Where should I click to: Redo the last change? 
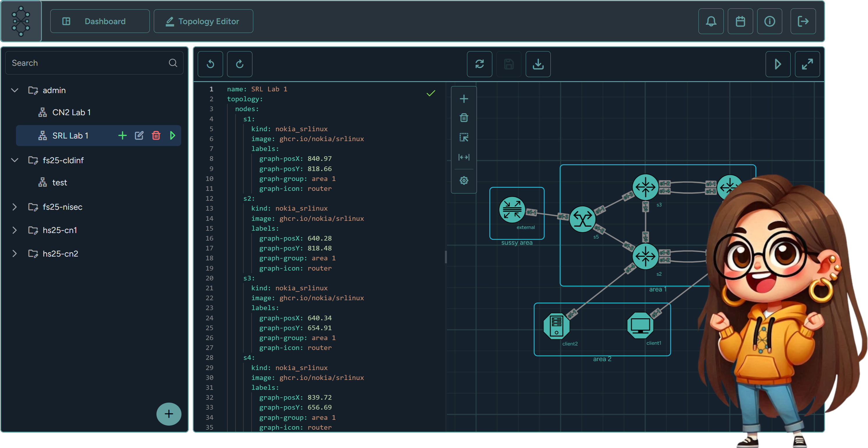pos(240,64)
